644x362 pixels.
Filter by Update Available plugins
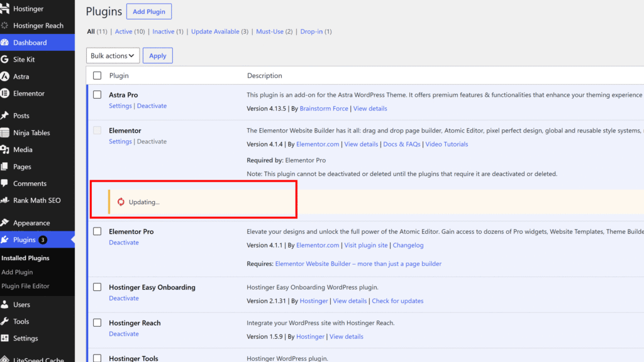tap(215, 31)
